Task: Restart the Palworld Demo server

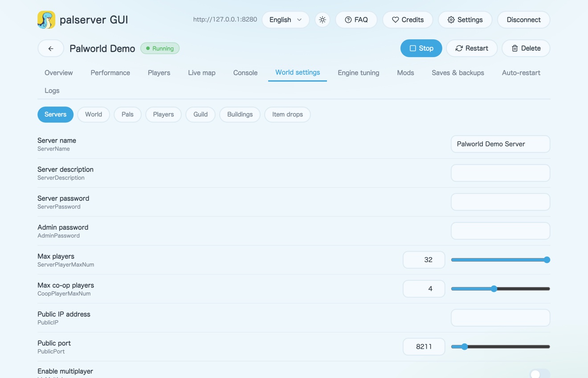Action: click(x=472, y=48)
